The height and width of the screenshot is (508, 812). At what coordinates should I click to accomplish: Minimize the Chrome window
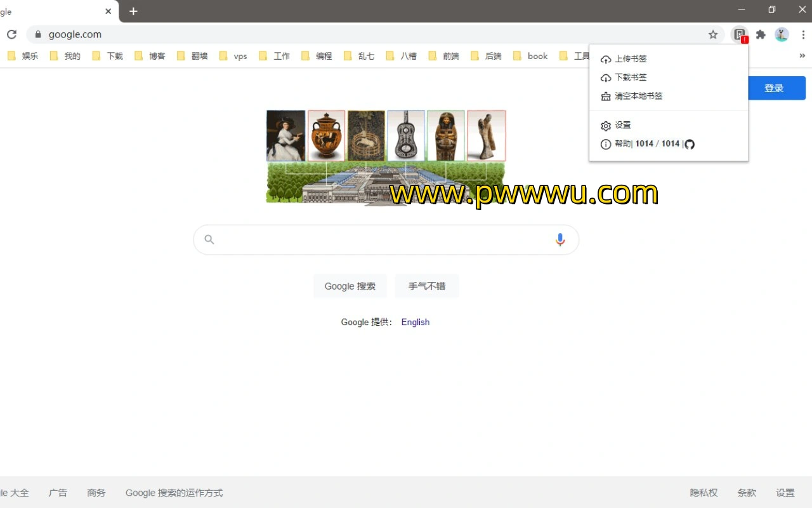pos(742,10)
